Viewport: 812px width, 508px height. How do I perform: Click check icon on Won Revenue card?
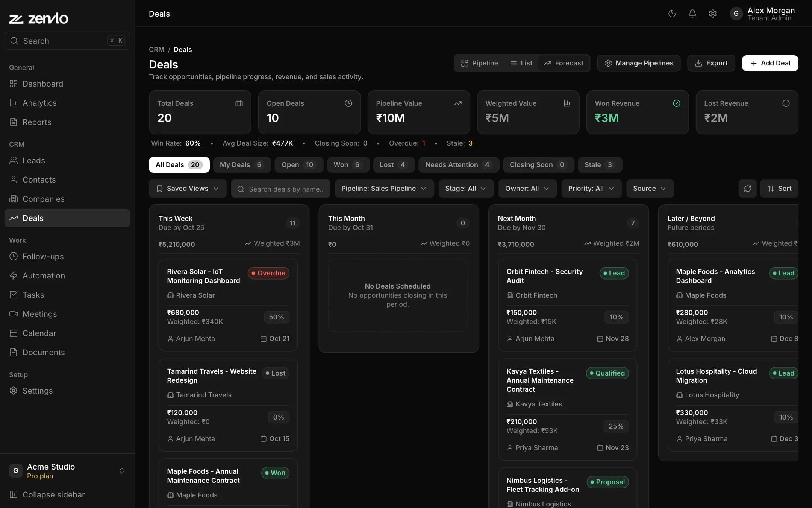click(677, 103)
